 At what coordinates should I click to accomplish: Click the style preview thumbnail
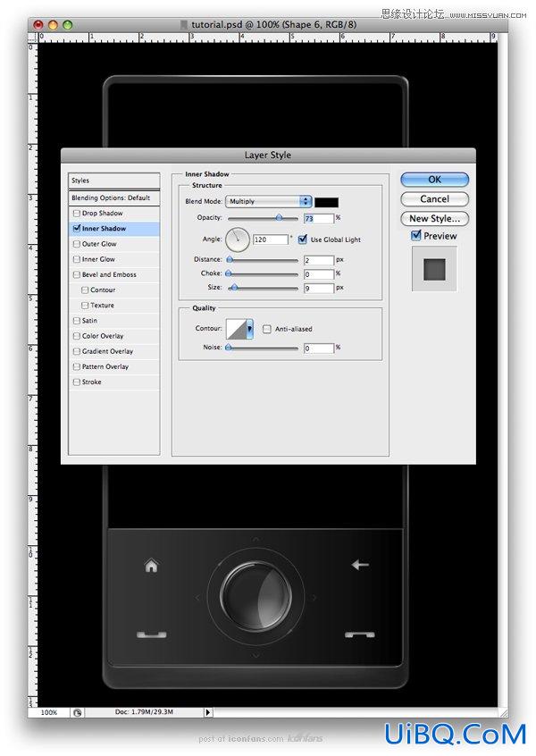434,269
